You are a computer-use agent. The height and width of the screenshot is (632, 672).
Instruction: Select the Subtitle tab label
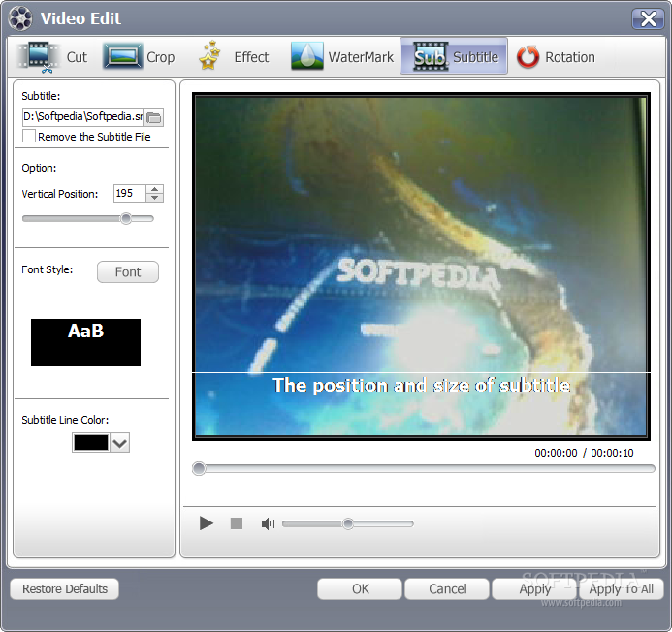[476, 57]
